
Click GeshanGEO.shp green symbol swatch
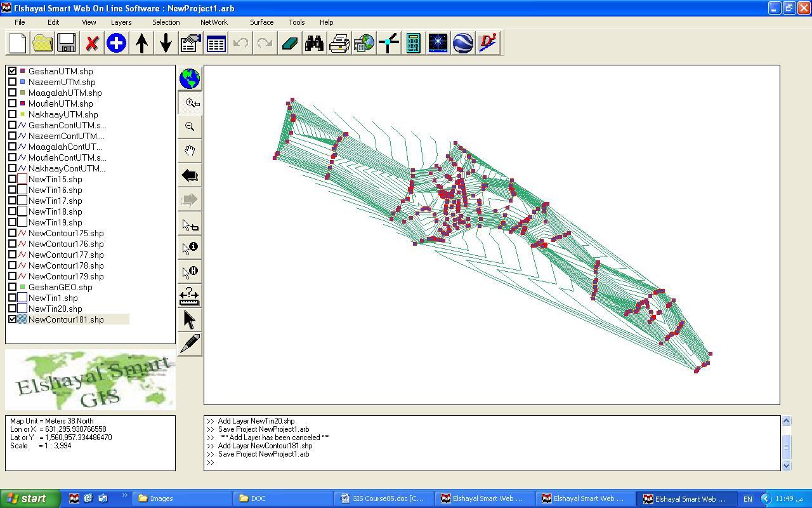click(22, 287)
